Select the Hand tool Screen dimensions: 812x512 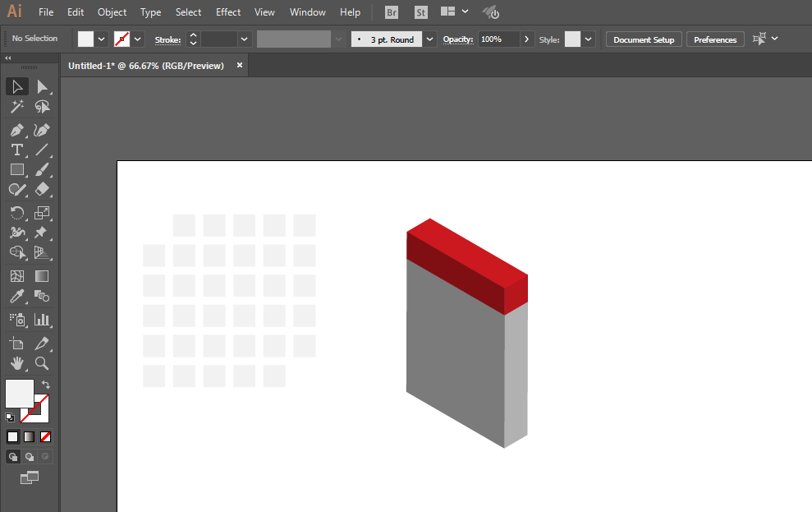[x=17, y=362]
